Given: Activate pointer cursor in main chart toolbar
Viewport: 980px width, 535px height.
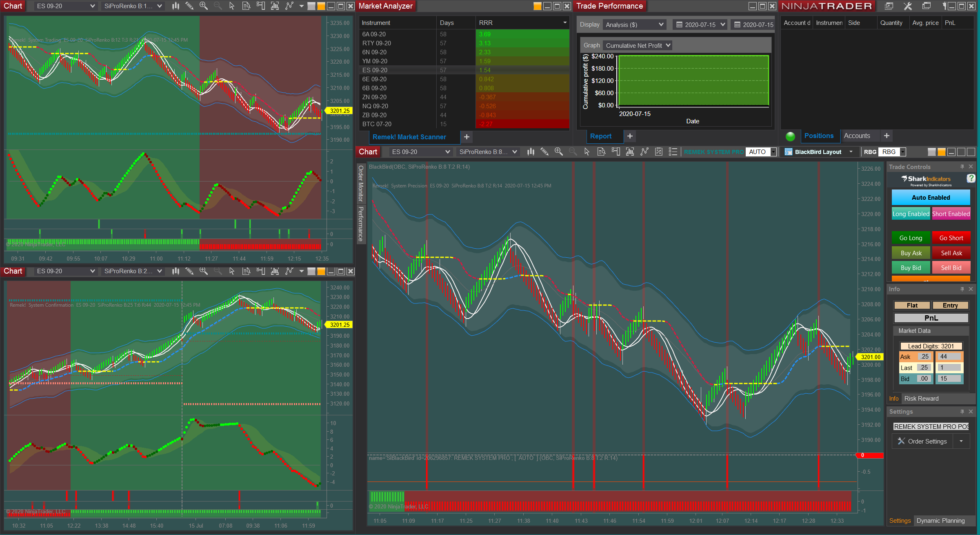Looking at the screenshot, I should tap(587, 152).
